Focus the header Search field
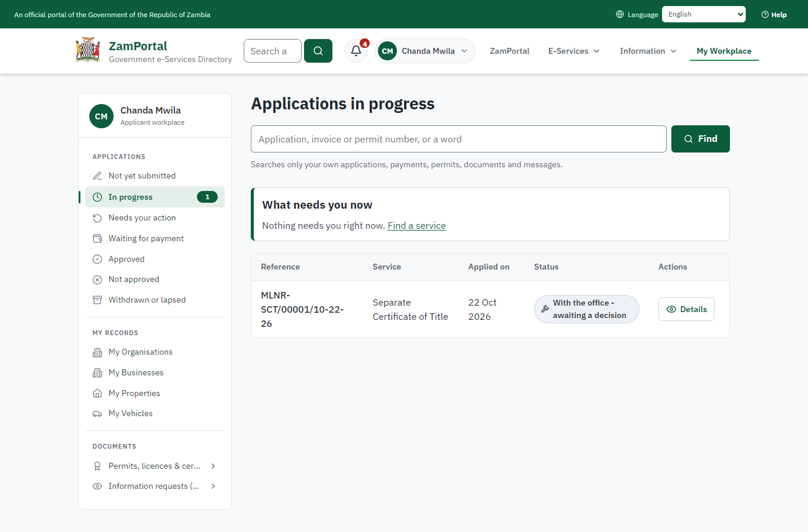The height and width of the screenshot is (532, 808). [273, 51]
